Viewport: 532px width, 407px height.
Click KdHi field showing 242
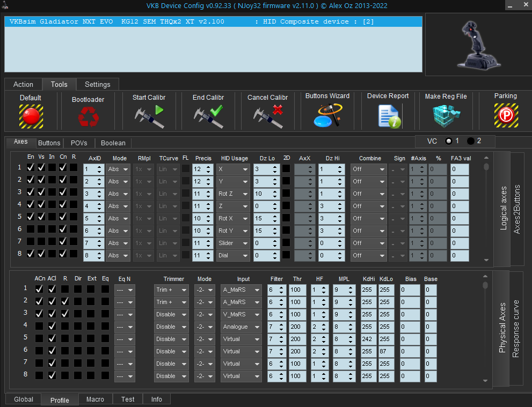pyautogui.click(x=368, y=339)
